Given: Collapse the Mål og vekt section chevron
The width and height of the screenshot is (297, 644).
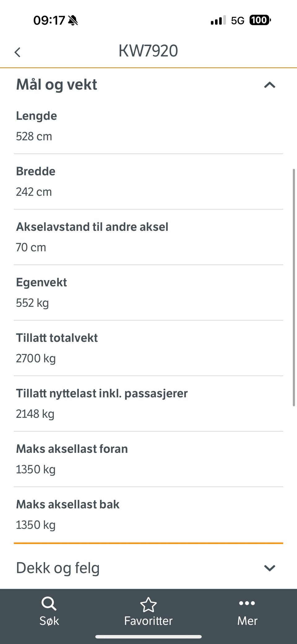Looking at the screenshot, I should pos(269,85).
